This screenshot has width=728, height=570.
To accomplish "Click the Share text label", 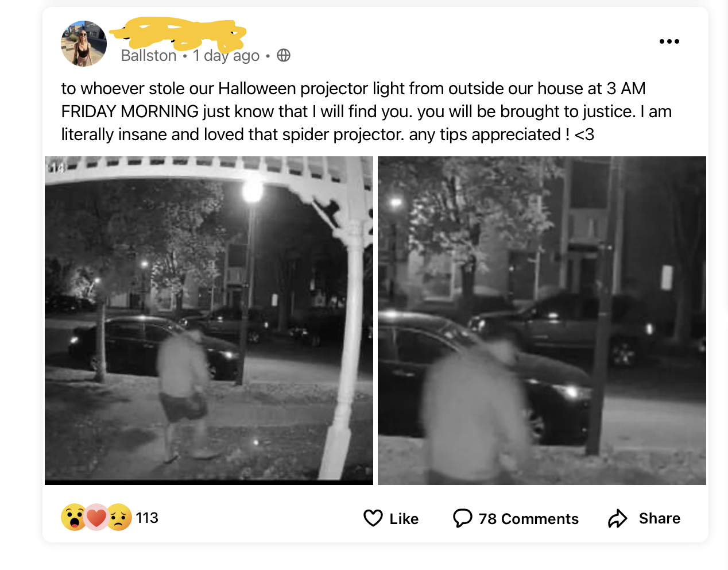I will pos(660,518).
